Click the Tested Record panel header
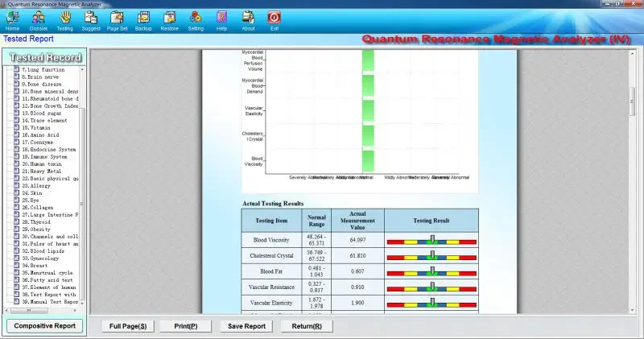This screenshot has height=339, width=644. [x=45, y=57]
